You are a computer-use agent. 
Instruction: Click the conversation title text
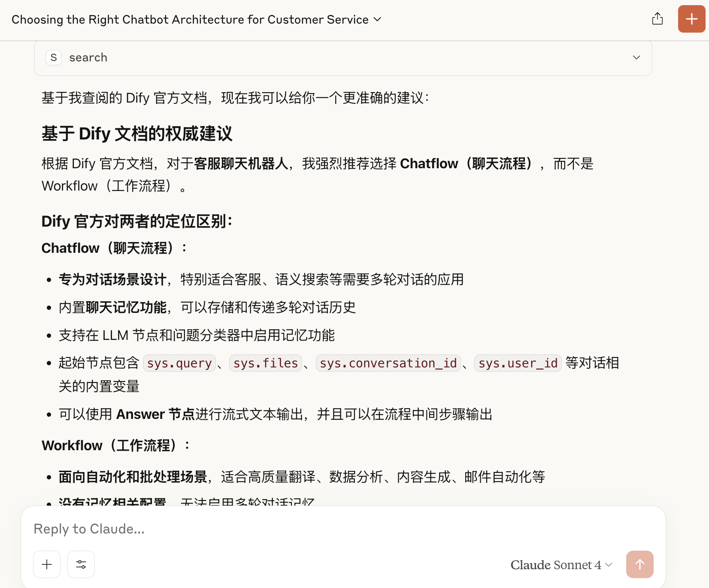point(190,19)
